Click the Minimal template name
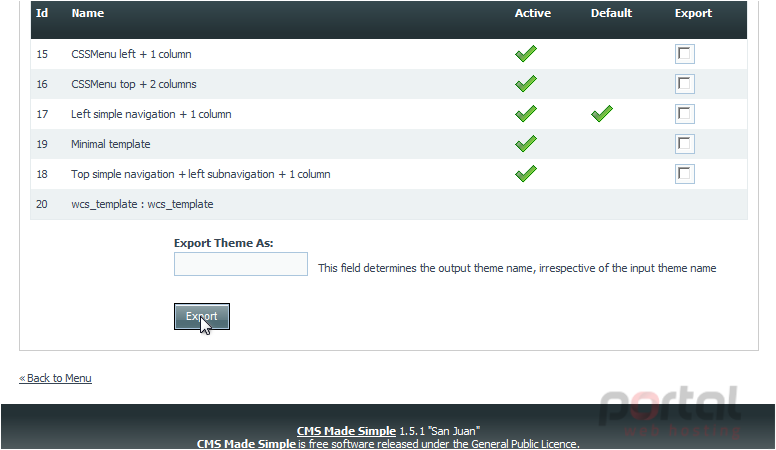Viewport: 776px width, 450px height. 111,144
